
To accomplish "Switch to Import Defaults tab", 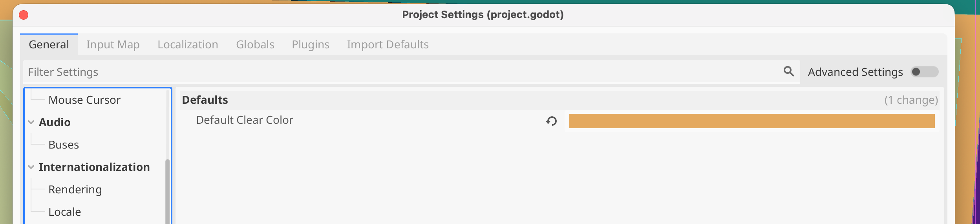I will click(388, 45).
